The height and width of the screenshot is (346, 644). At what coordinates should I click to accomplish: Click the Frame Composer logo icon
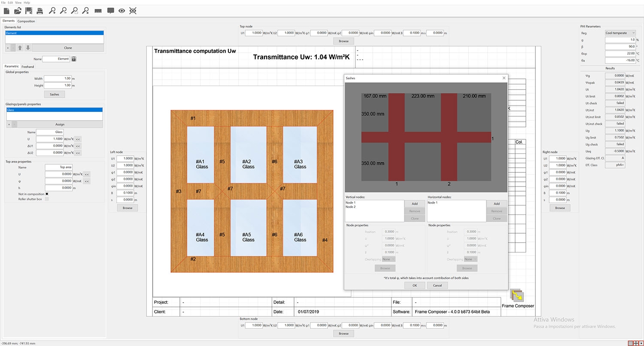click(x=516, y=296)
